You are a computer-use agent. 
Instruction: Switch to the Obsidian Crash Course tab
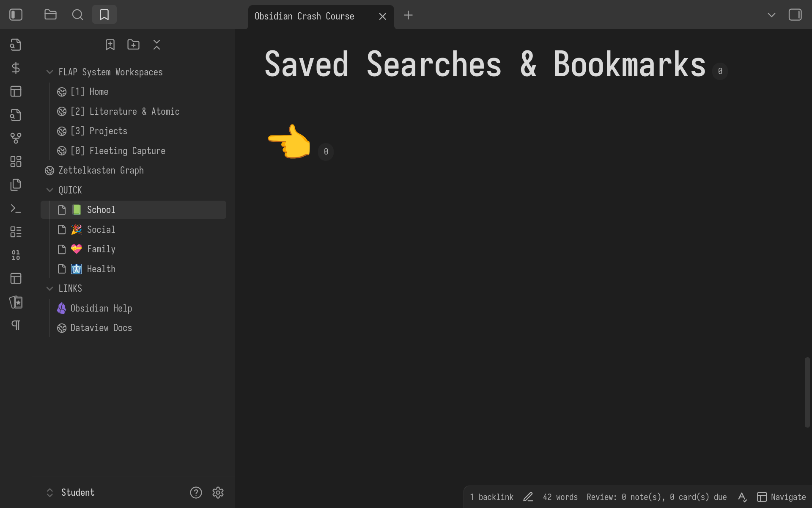click(x=304, y=17)
